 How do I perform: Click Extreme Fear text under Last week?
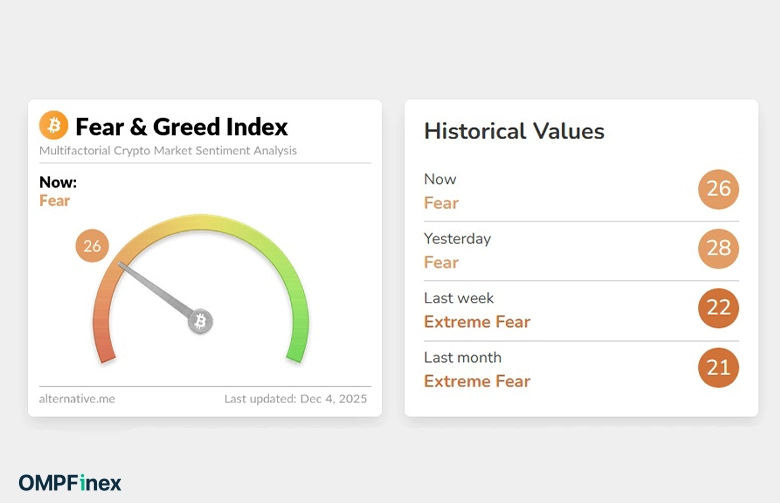point(477,322)
